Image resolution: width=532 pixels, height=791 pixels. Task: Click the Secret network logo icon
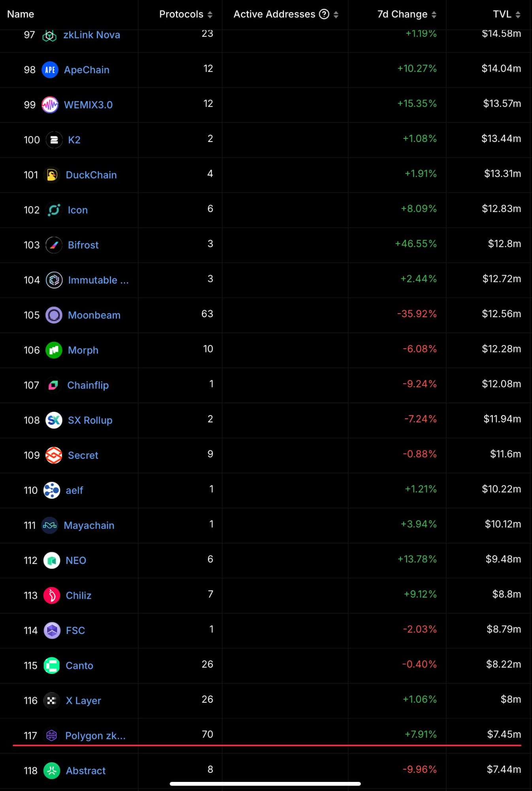point(54,455)
